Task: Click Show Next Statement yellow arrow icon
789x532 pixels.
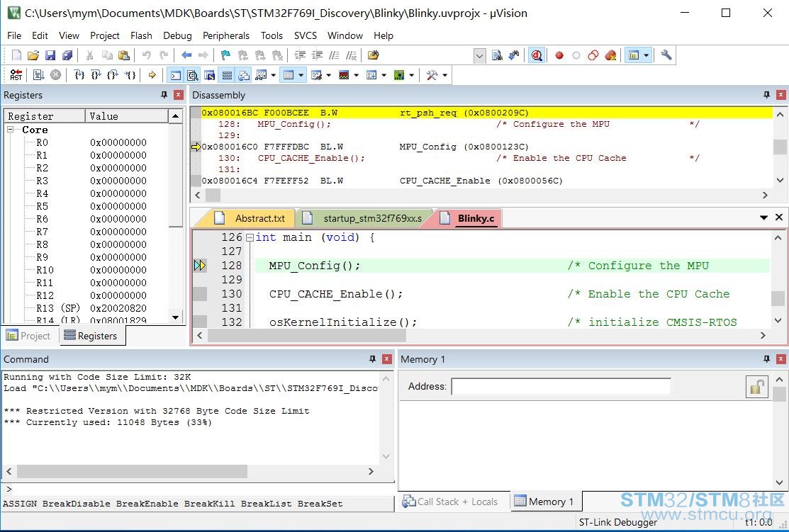Action: pyautogui.click(x=152, y=75)
